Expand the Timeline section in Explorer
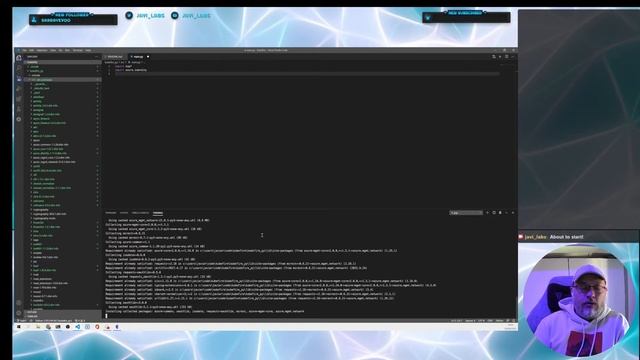 [63, 316]
